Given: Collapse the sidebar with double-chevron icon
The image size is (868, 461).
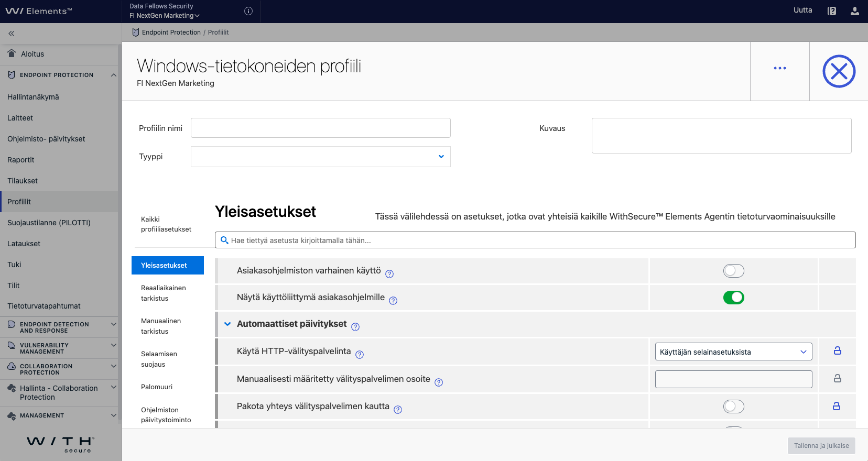Looking at the screenshot, I should [x=11, y=34].
